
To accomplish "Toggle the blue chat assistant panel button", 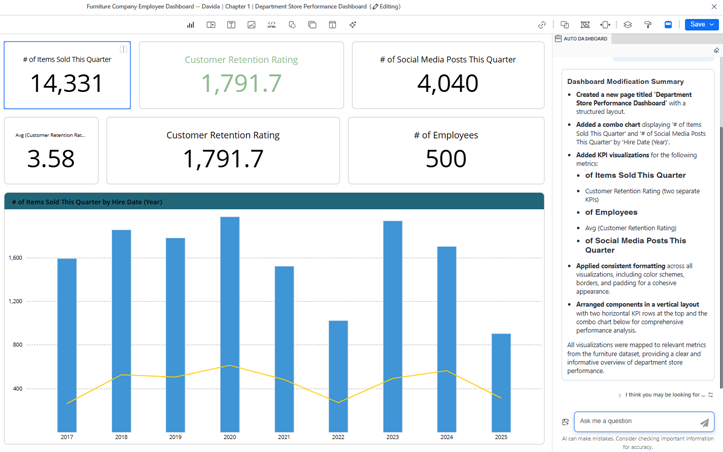I will pos(668,25).
